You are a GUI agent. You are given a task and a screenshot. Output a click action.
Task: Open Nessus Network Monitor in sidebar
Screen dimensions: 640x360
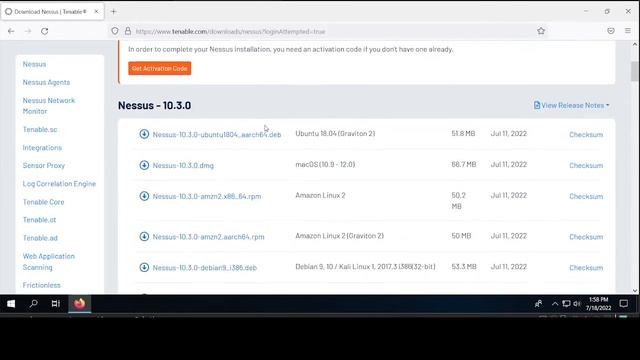pyautogui.click(x=49, y=106)
